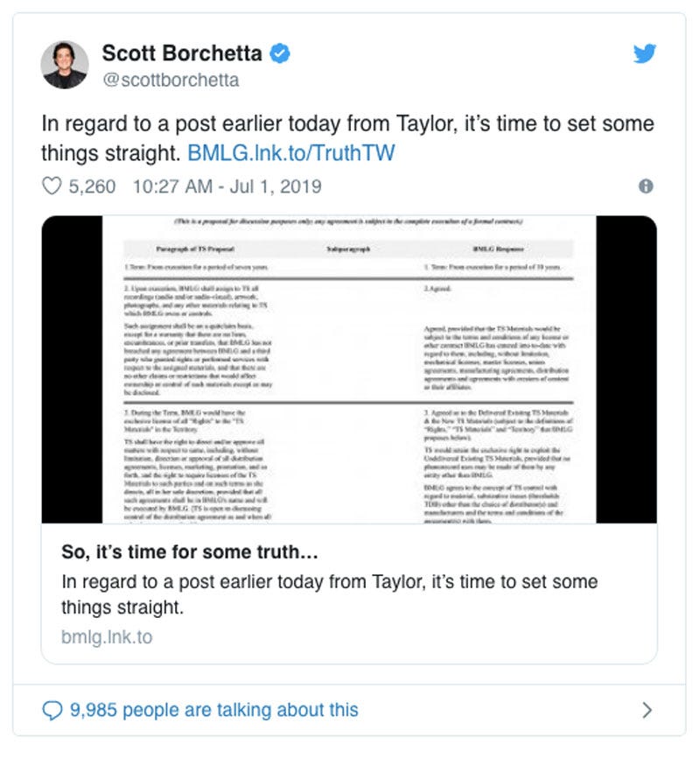Open Scott Borchetta's profile picture
700x758 pixels.
pyautogui.click(x=65, y=65)
